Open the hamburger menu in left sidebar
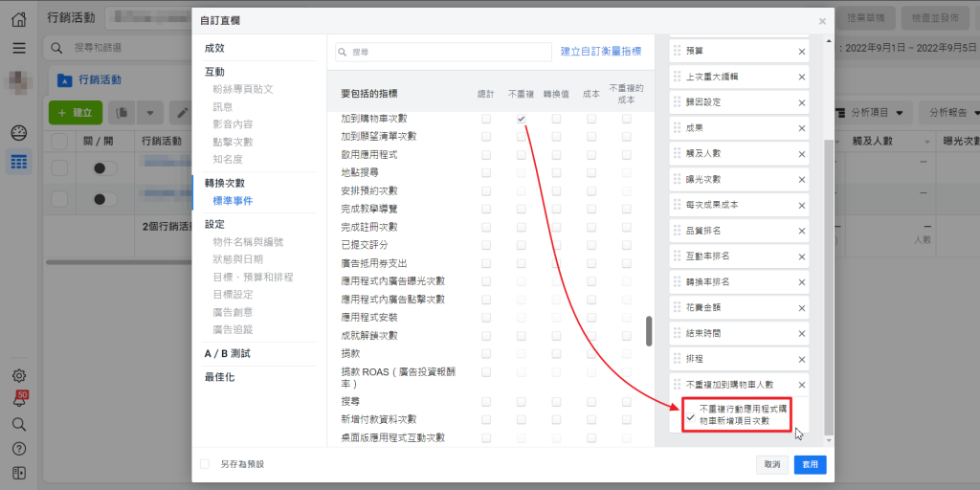 pos(19,48)
